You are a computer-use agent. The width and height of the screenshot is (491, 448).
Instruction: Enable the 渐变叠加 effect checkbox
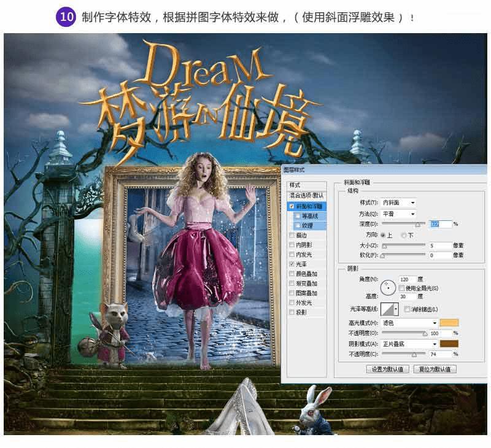click(x=292, y=284)
